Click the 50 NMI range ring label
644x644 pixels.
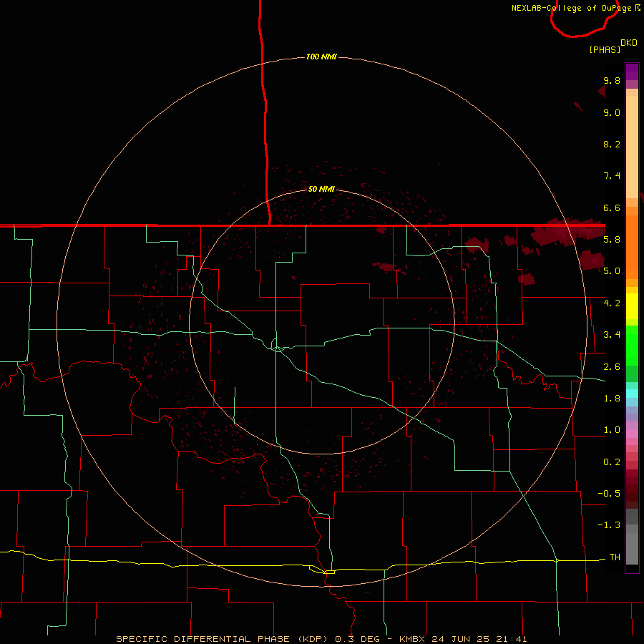321,189
